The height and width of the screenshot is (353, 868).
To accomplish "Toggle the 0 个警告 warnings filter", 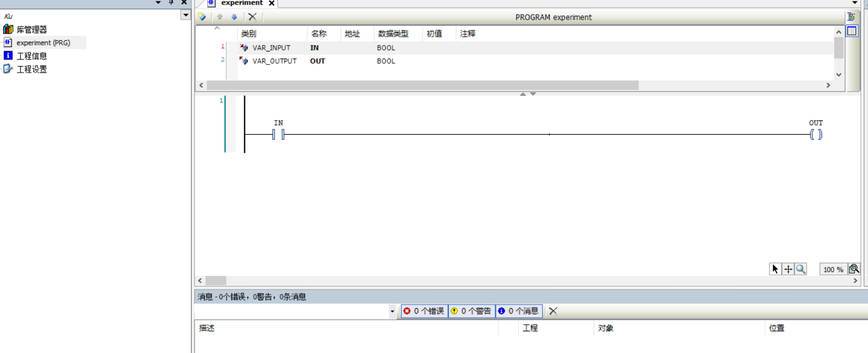I will click(472, 311).
